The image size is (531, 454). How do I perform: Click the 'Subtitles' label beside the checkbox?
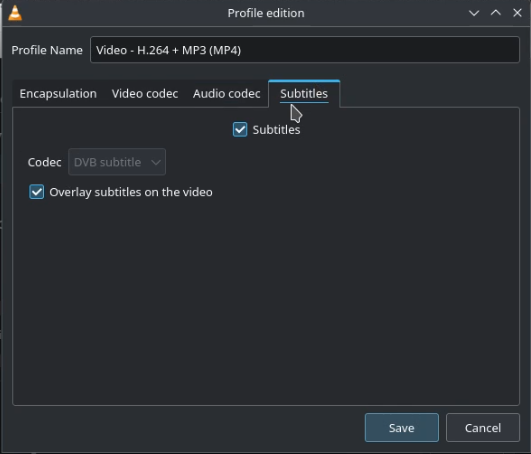click(276, 130)
